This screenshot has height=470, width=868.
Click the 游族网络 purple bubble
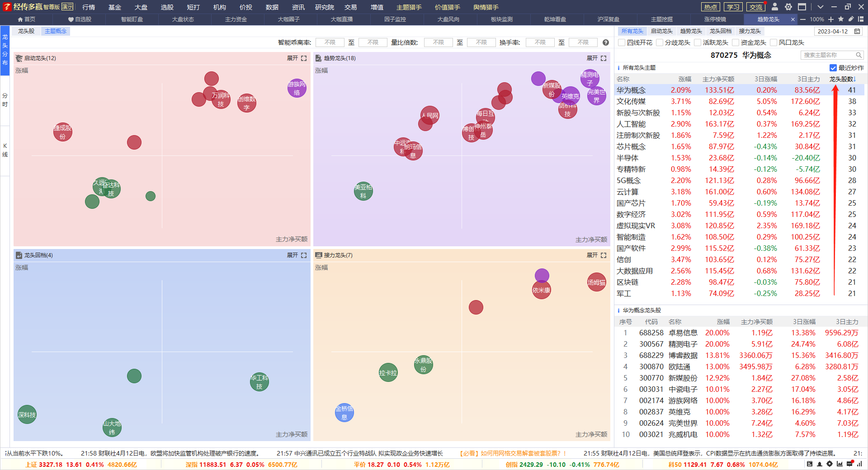tap(297, 88)
